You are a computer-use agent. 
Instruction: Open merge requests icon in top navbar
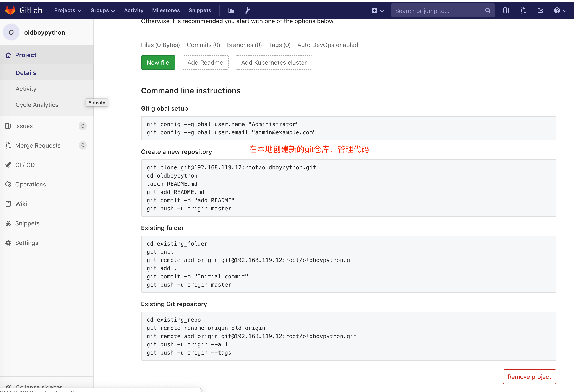[523, 10]
